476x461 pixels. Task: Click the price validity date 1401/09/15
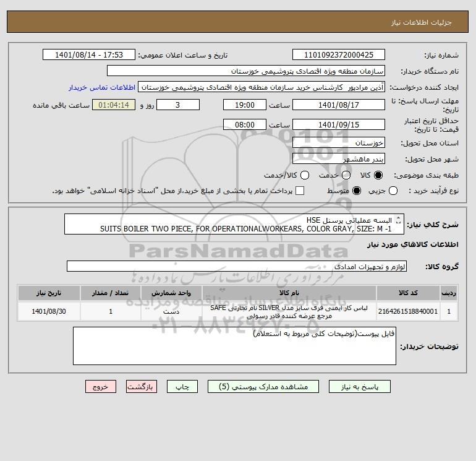(339, 124)
